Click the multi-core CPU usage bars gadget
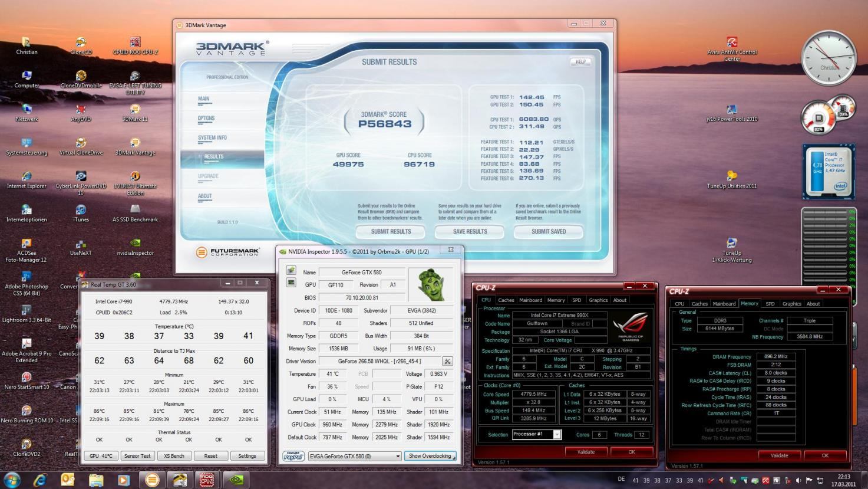 tap(829, 246)
